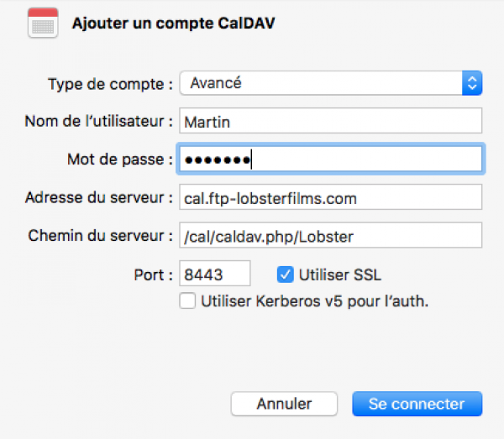The height and width of the screenshot is (439, 504).
Task: Click the 'Port :' label
Action: [x=154, y=274]
